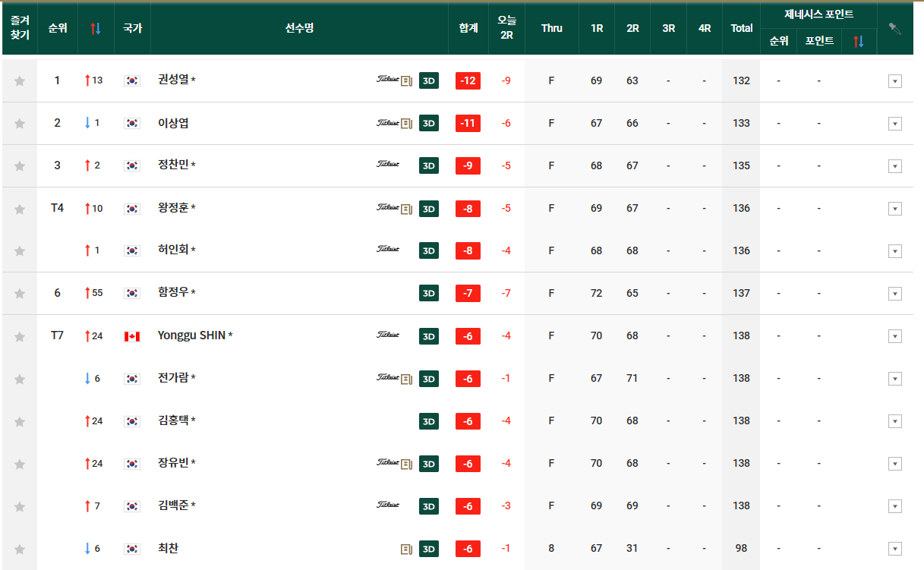The height and width of the screenshot is (570, 924).
Task: Expand details dropdown for 권성열
Action: tap(895, 81)
